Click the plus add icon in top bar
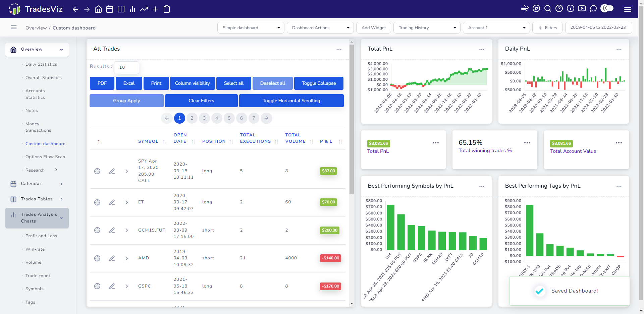The image size is (644, 314). tap(155, 9)
